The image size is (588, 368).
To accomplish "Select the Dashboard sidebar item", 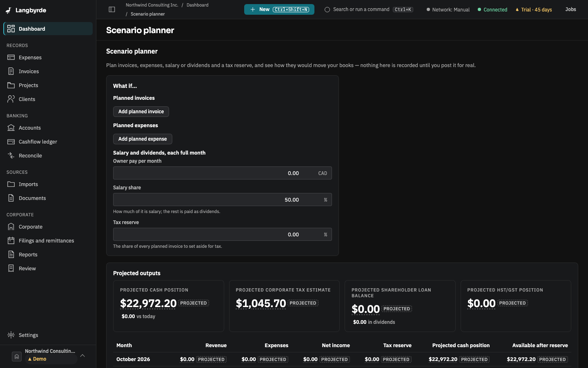I will pyautogui.click(x=48, y=29).
